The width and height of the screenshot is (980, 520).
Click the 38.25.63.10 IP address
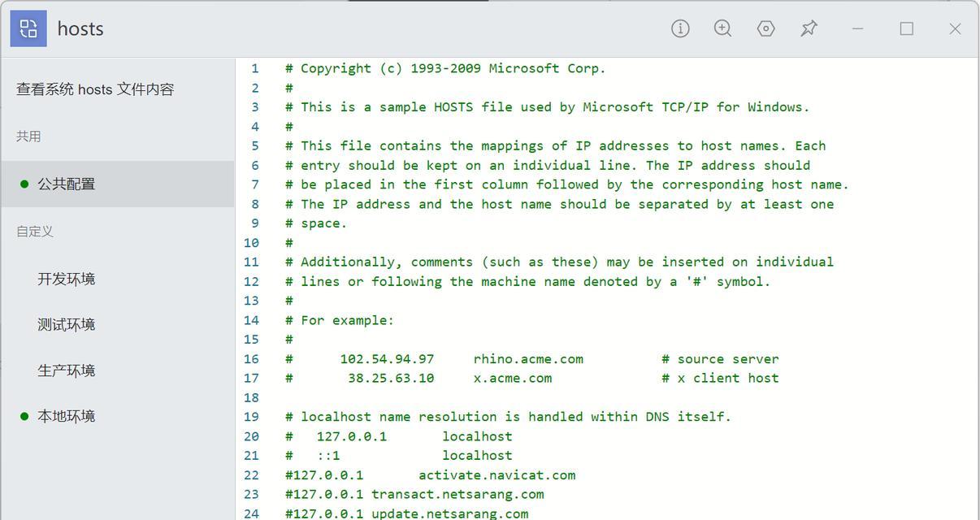(391, 378)
